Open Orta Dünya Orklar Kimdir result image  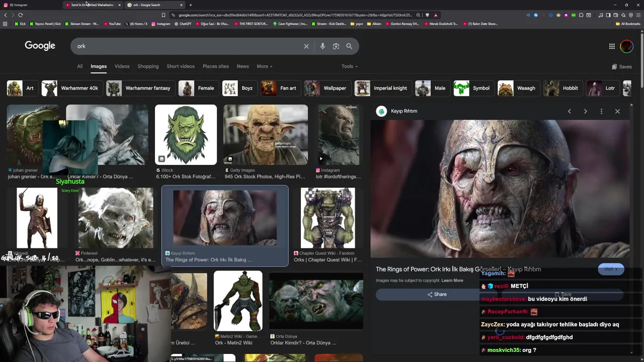(316, 301)
